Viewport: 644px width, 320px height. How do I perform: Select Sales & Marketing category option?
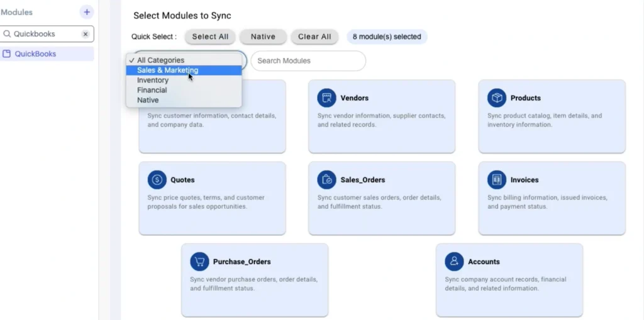(x=184, y=70)
